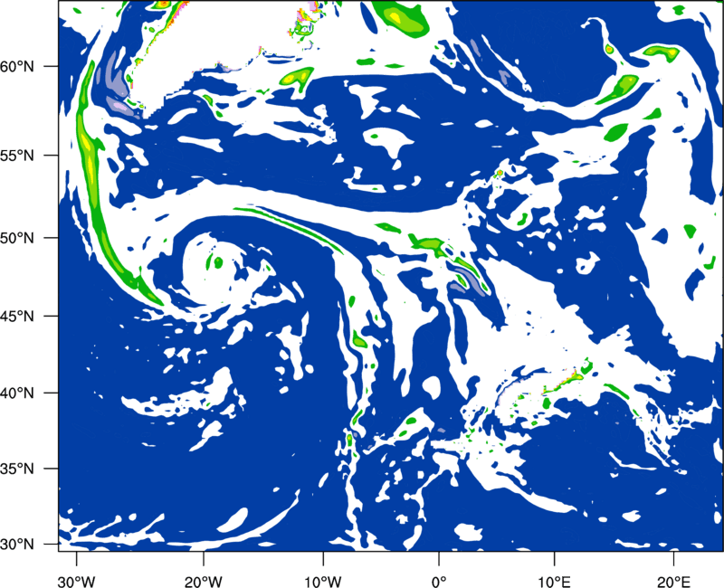724x588 pixels.
Task: Click the 20°E longitude label
Action: [x=673, y=581]
